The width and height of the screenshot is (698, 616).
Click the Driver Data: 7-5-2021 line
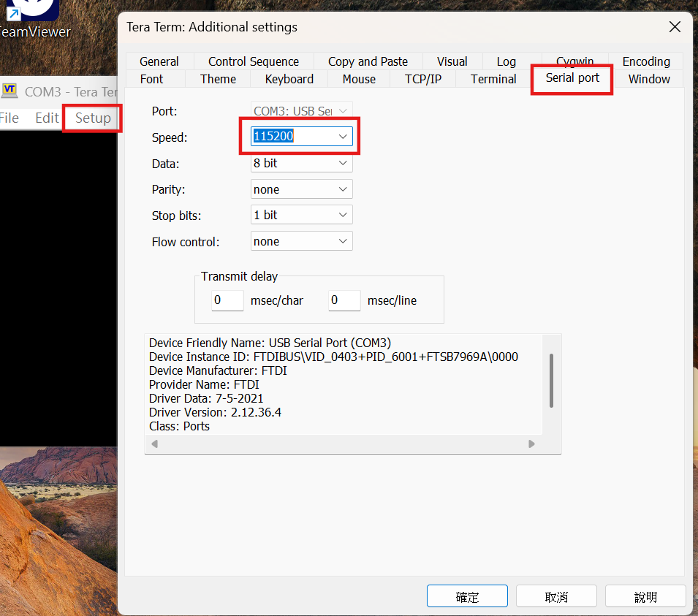[x=206, y=398]
